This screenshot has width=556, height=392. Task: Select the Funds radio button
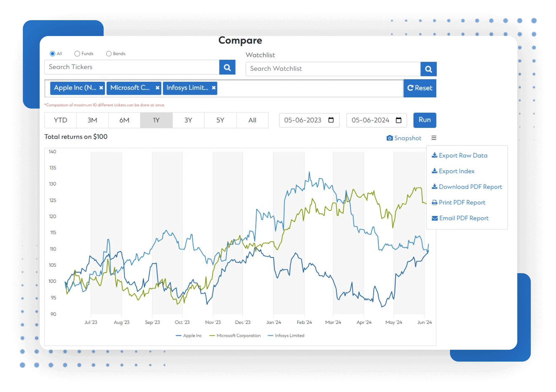tap(77, 54)
